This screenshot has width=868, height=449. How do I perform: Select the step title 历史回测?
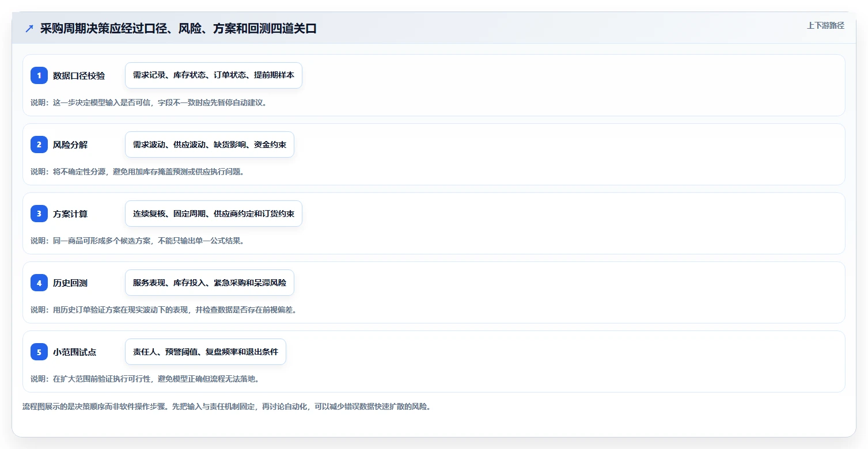coord(70,283)
